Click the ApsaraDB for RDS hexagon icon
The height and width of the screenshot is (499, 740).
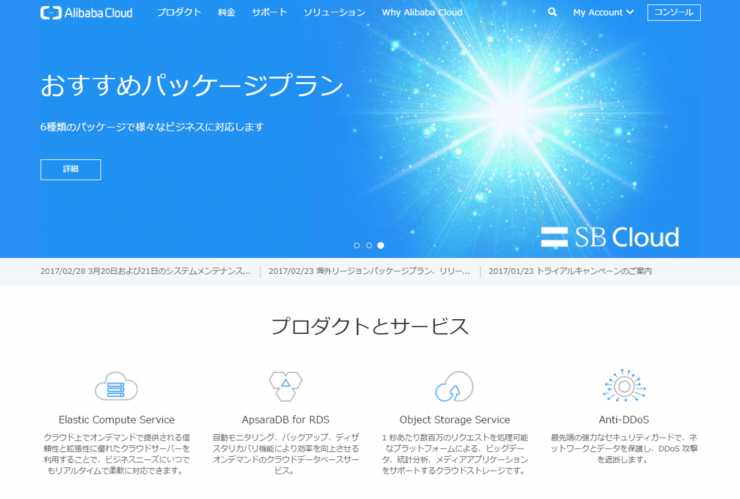click(x=286, y=386)
